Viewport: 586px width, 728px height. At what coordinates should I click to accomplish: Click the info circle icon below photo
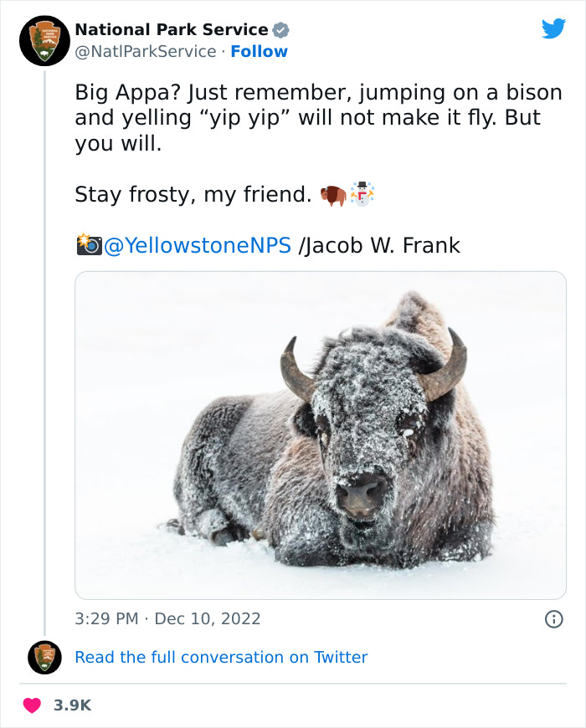coord(553,619)
